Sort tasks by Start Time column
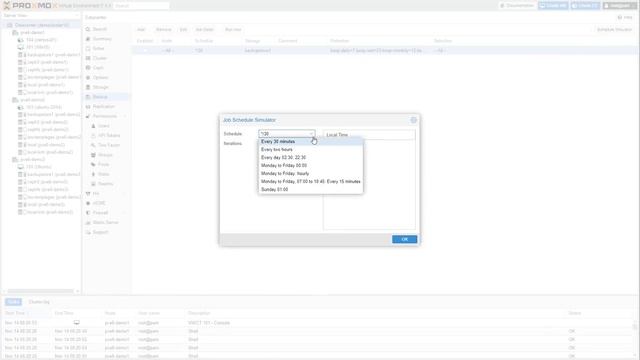640x360 pixels. [27, 313]
